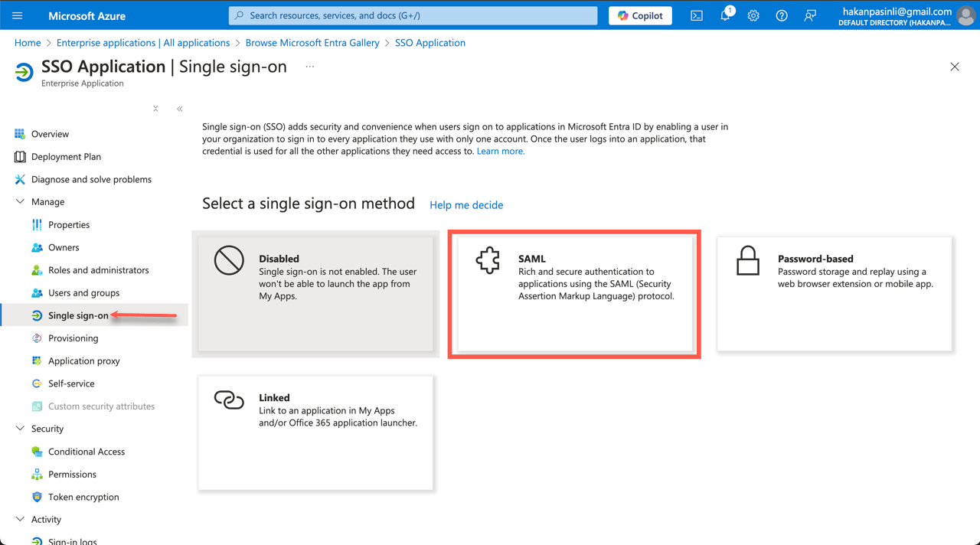Click the portal hamburger menu icon

[17, 15]
